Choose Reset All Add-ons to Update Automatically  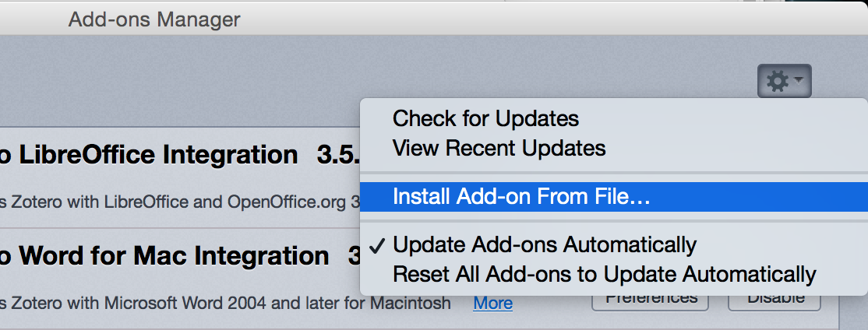605,274
